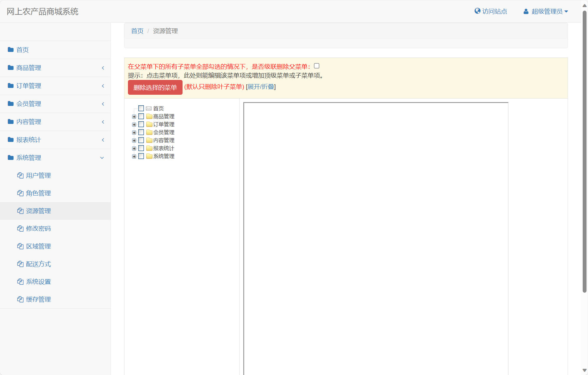Expand the 商品管理 tree node plus sign
Image resolution: width=588 pixels, height=375 pixels.
pyautogui.click(x=134, y=117)
